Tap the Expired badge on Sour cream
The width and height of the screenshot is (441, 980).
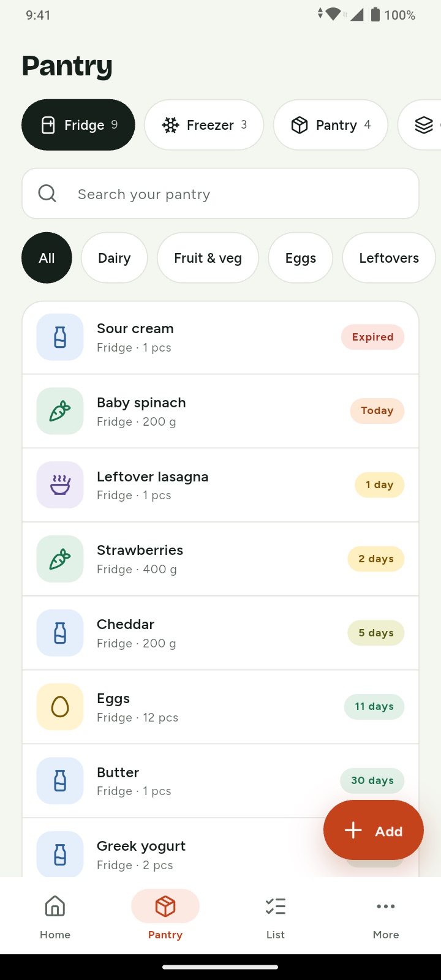[372, 337]
